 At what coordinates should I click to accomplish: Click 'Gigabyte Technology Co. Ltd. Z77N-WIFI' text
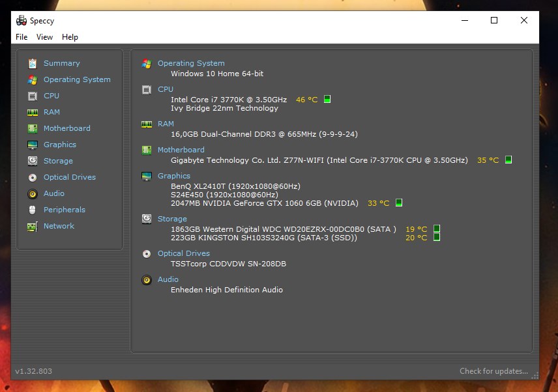tap(247, 160)
